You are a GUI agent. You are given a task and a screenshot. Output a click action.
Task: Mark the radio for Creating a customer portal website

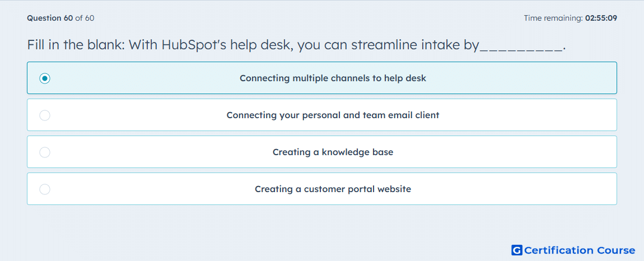[x=45, y=189]
